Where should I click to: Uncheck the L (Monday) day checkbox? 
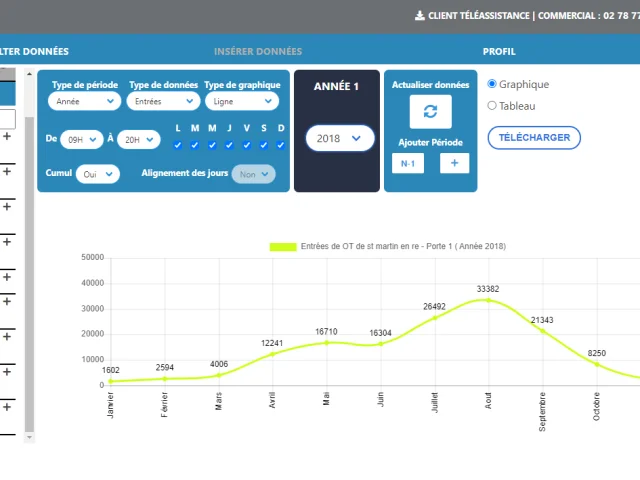coord(178,145)
